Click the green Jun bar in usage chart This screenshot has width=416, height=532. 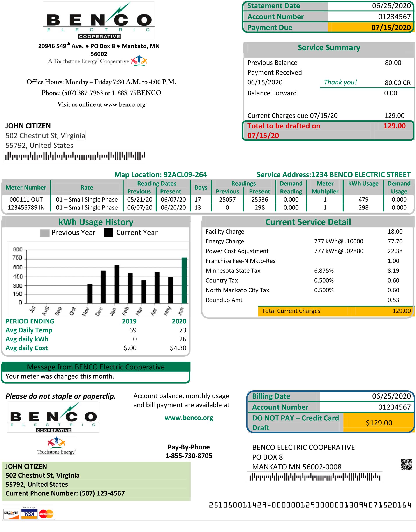tap(184, 280)
